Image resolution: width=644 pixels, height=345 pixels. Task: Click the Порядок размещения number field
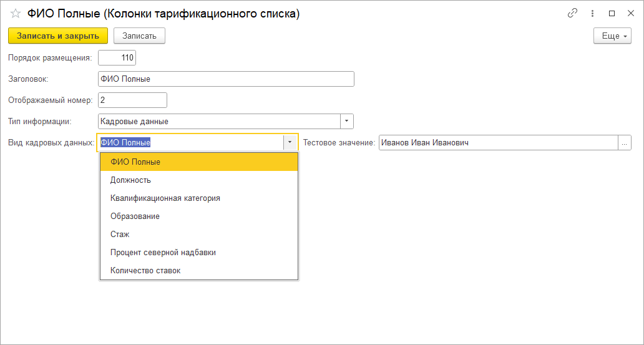pos(117,58)
